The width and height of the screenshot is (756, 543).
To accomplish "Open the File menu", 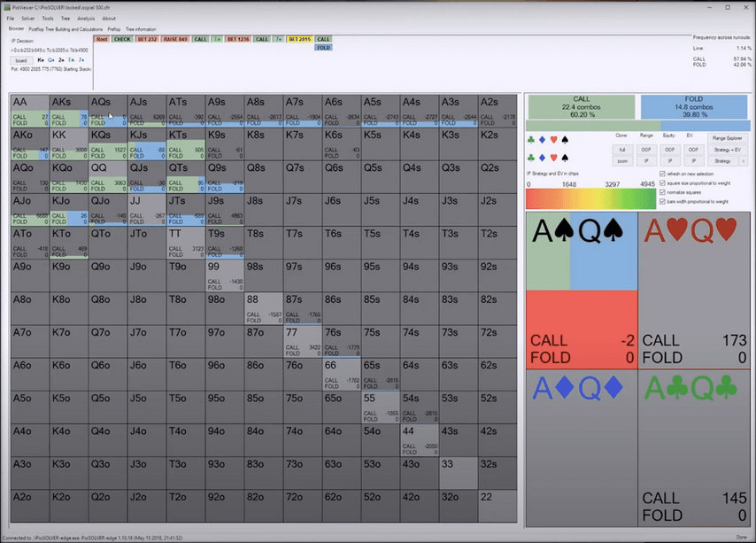I will (10, 19).
